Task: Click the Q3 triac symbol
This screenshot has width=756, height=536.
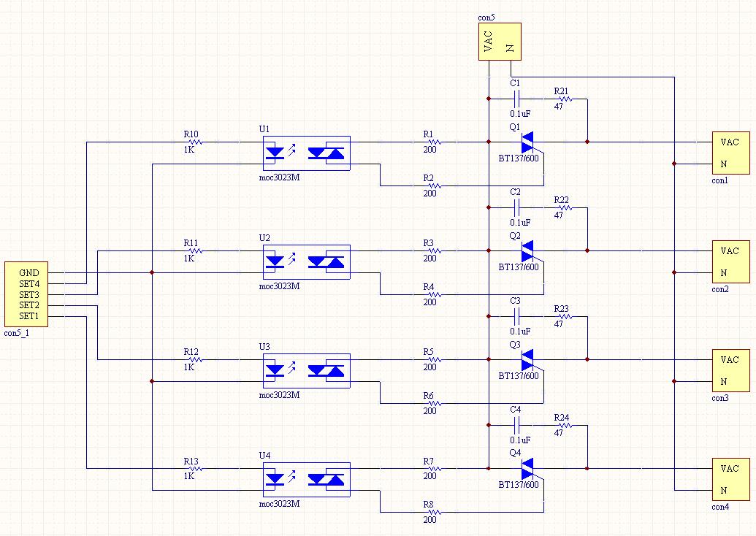Action: click(x=527, y=359)
